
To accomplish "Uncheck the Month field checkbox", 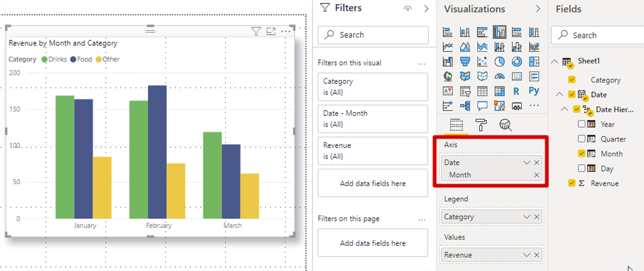I will click(x=581, y=153).
